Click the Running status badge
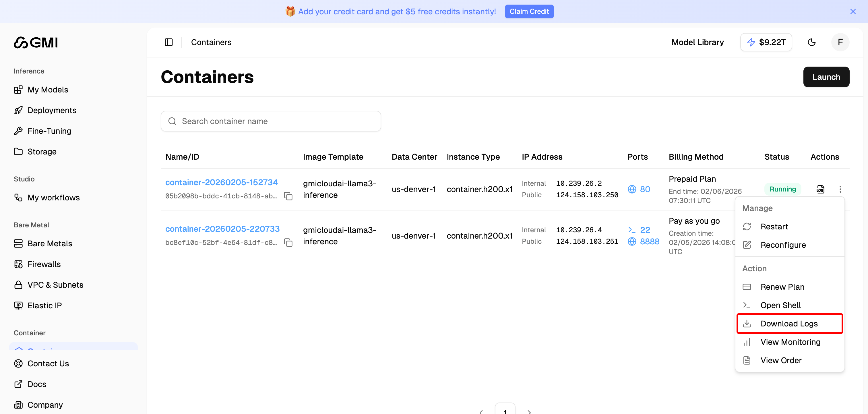The image size is (868, 414). click(x=783, y=189)
